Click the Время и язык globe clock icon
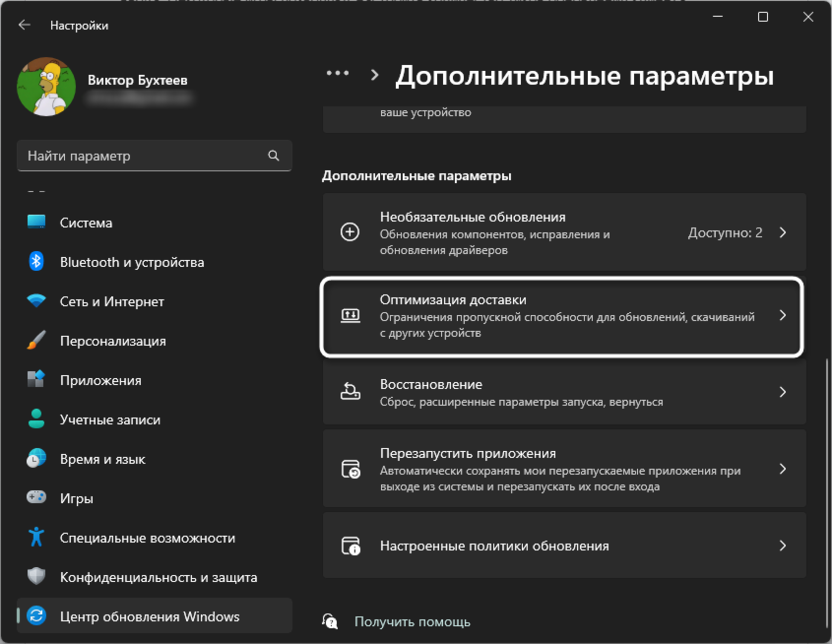This screenshot has height=644, width=832. (x=36, y=458)
